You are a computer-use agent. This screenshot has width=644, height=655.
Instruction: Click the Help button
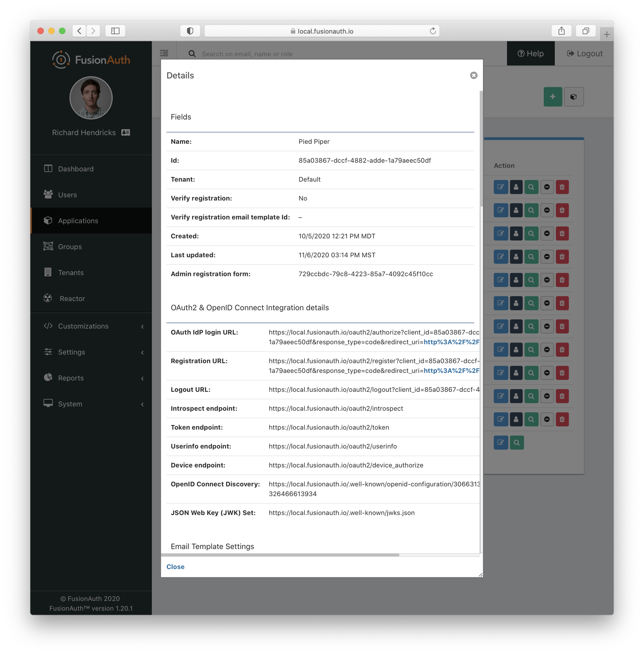[530, 54]
